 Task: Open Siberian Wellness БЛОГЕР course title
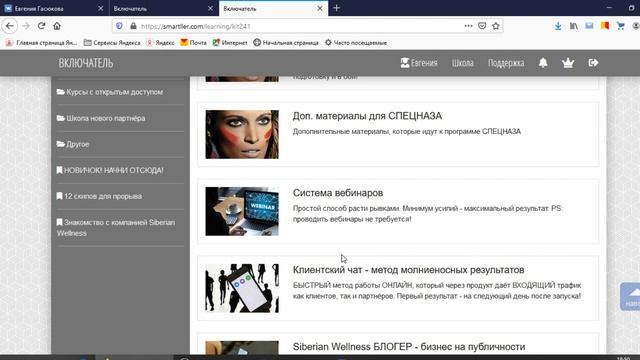coord(409,347)
